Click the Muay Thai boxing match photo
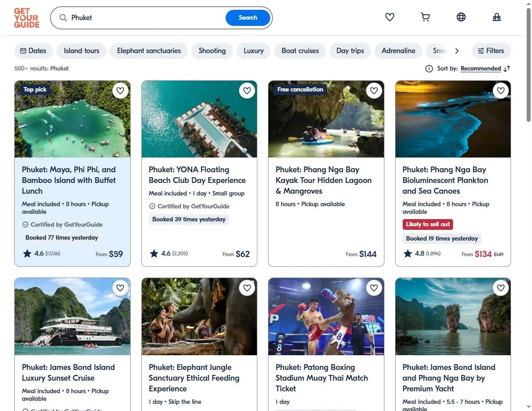Image resolution: width=532 pixels, height=411 pixels. [x=326, y=317]
